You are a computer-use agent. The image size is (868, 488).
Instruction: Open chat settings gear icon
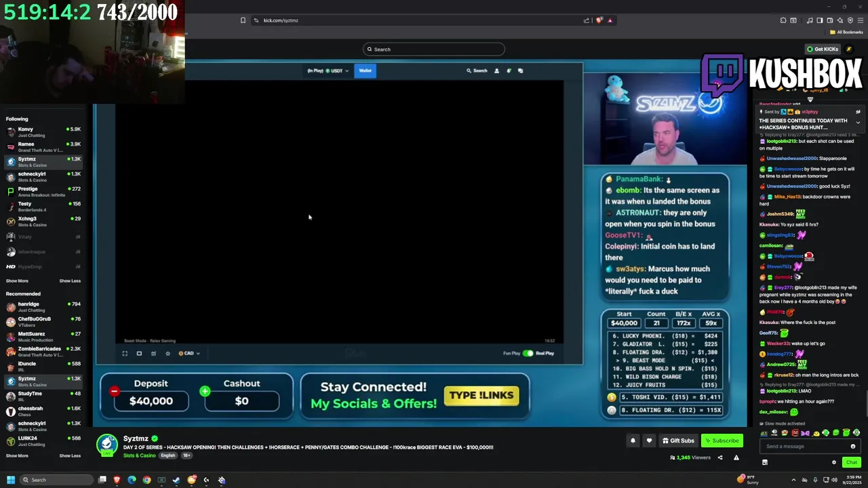tap(834, 462)
